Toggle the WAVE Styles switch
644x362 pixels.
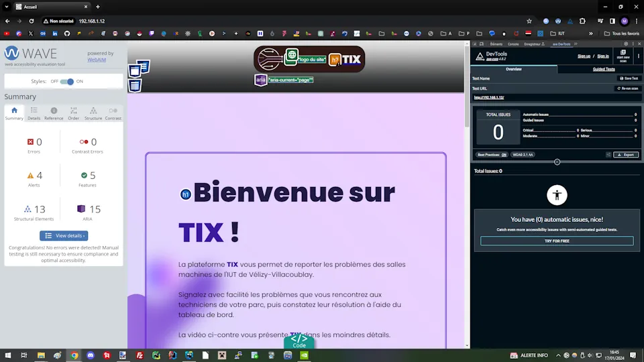tap(66, 81)
